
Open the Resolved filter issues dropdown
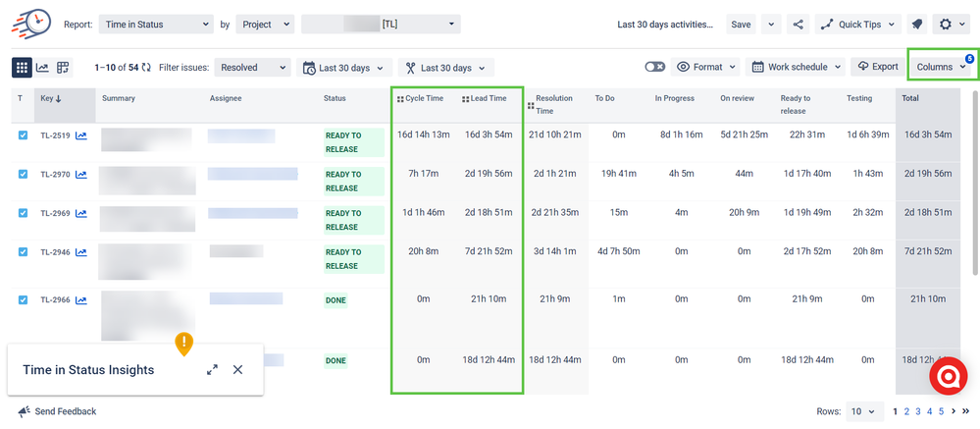point(252,68)
